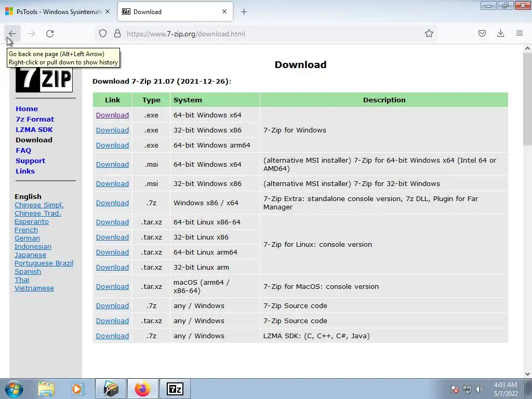Download .msi for 64-bit Windows x64
This screenshot has height=399, width=532.
[112, 164]
